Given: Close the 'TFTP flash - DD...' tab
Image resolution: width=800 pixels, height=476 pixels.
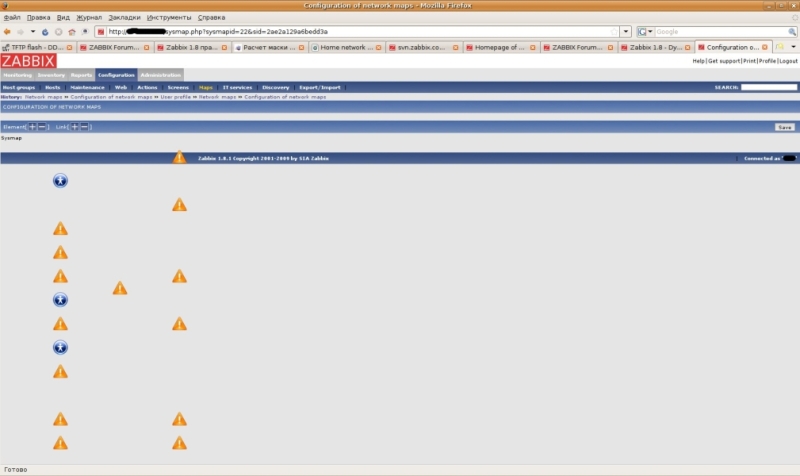Looking at the screenshot, I should click(69, 47).
